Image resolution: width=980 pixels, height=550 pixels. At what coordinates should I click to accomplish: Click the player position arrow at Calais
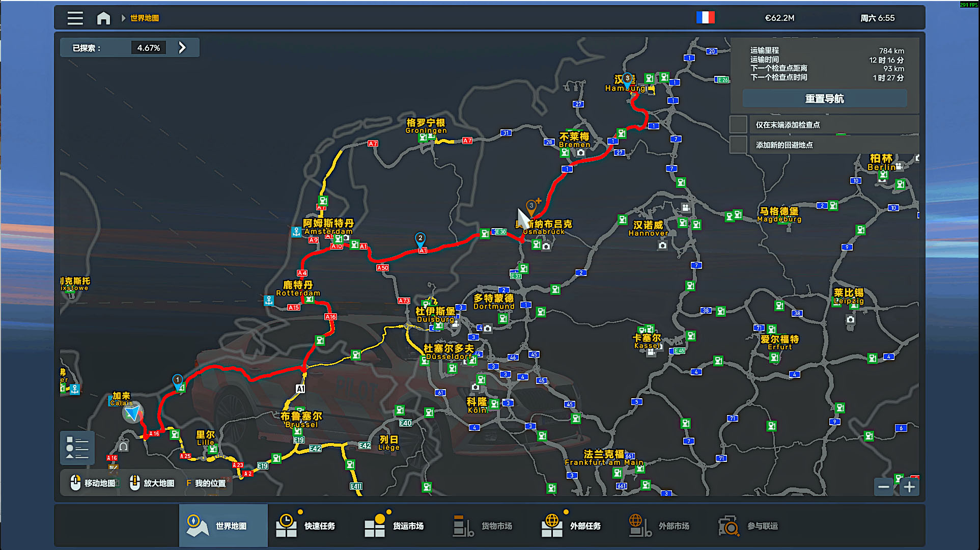tap(132, 413)
